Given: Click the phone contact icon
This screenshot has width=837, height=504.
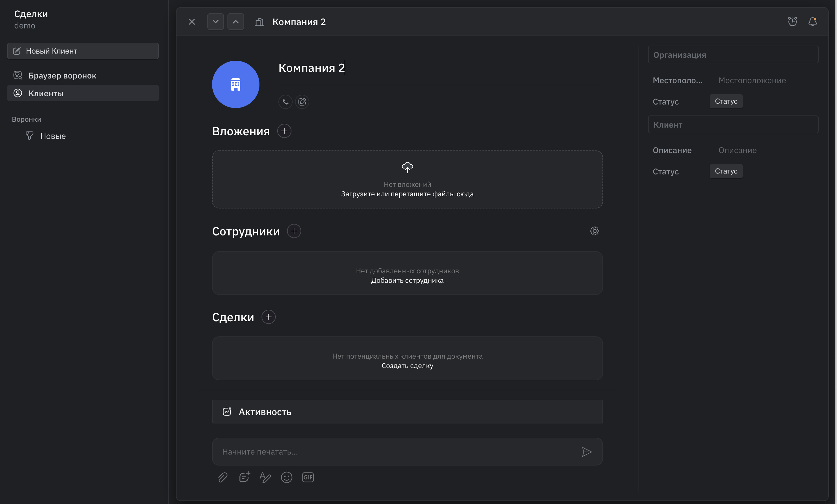Looking at the screenshot, I should click(x=285, y=102).
